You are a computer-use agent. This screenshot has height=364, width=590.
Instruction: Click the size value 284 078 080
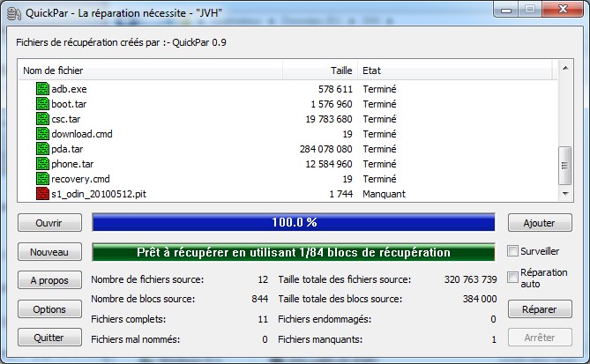pos(325,149)
